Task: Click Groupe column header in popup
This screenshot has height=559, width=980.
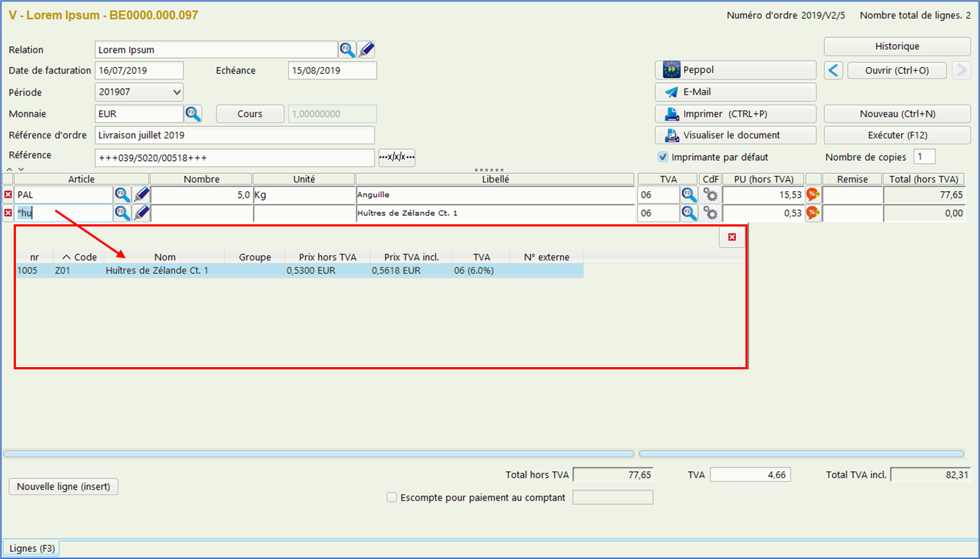Action: tap(255, 257)
